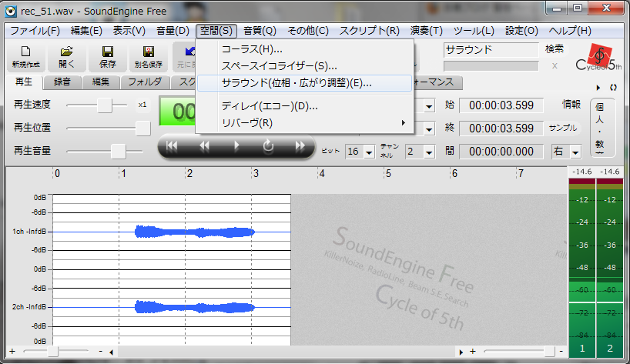This screenshot has width=630, height=364.
Task: Click the サラウンド search input field
Action: [491, 49]
